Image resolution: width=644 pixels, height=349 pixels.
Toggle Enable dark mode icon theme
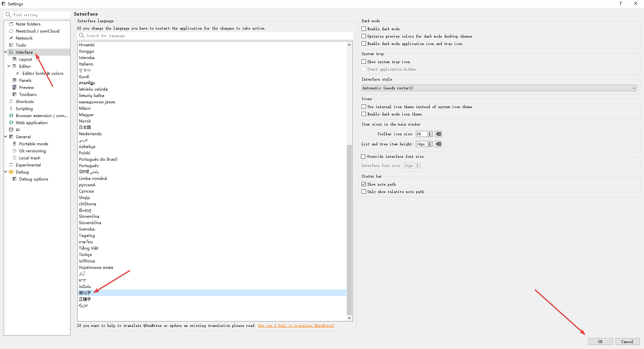[364, 114]
